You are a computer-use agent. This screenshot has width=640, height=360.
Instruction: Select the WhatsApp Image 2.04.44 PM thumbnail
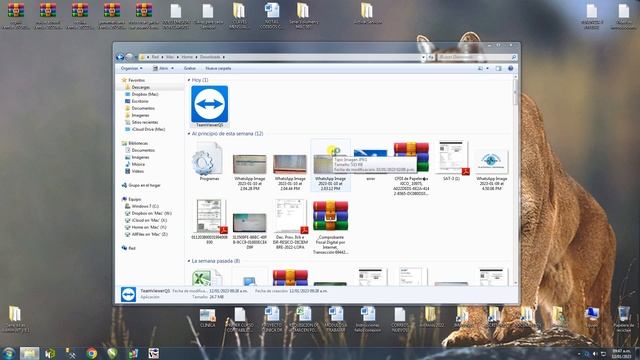click(290, 172)
